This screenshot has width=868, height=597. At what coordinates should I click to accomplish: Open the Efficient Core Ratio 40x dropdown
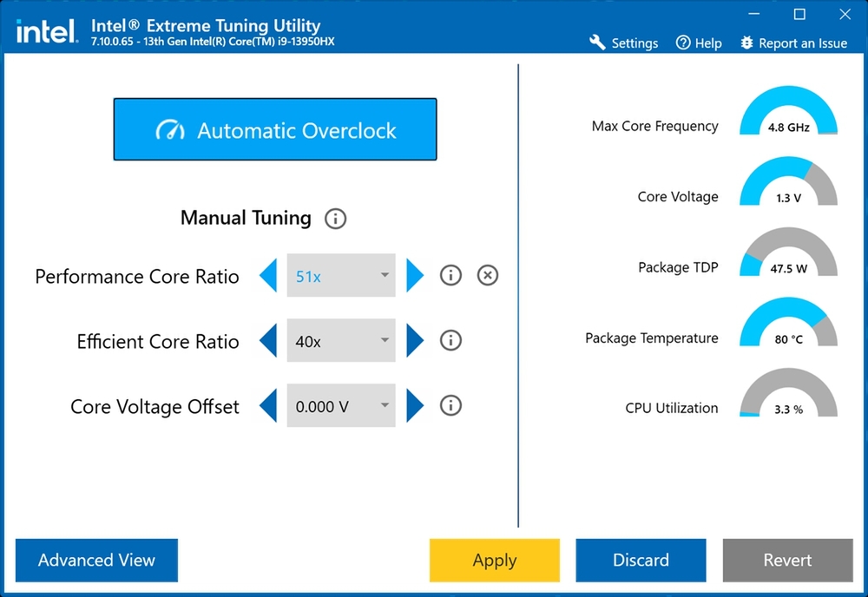coord(341,341)
